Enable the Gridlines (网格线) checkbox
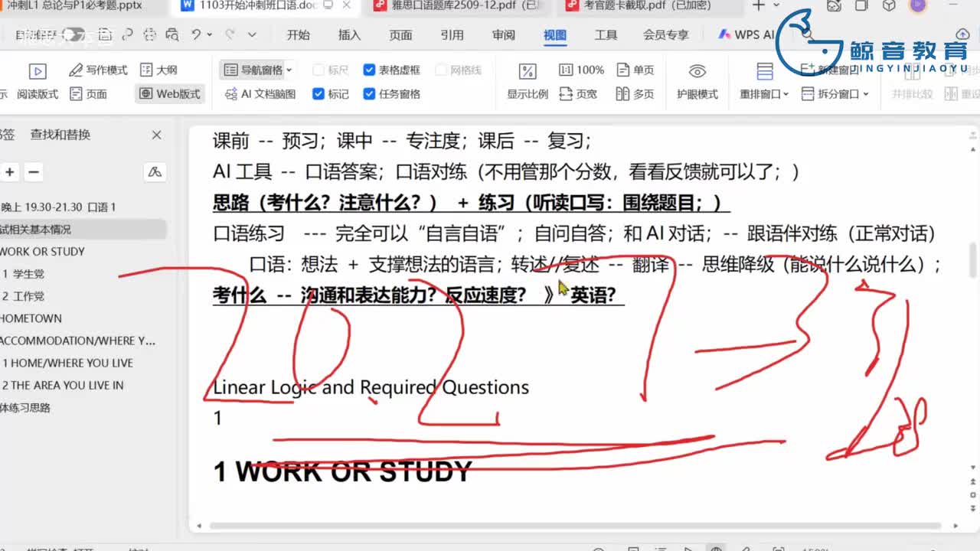 [459, 70]
